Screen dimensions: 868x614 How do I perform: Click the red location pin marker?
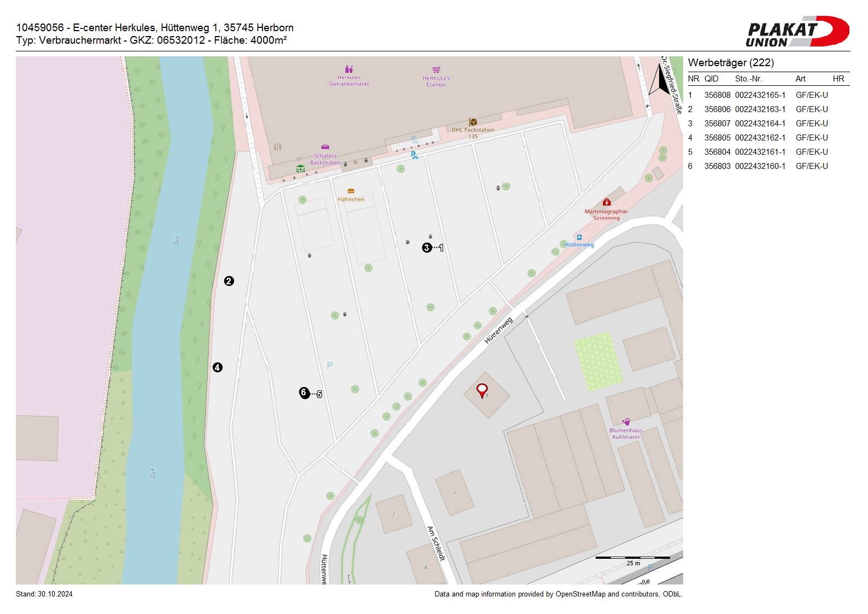coord(482,390)
